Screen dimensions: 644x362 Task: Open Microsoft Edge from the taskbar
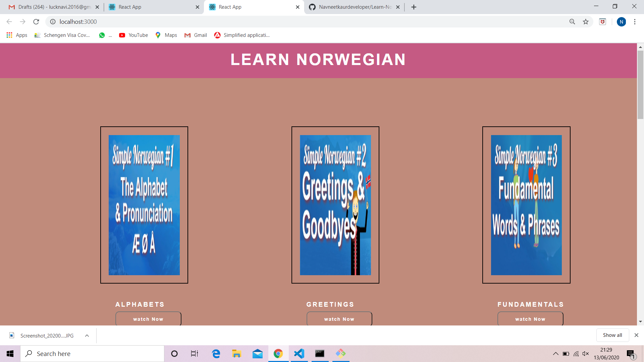click(216, 353)
